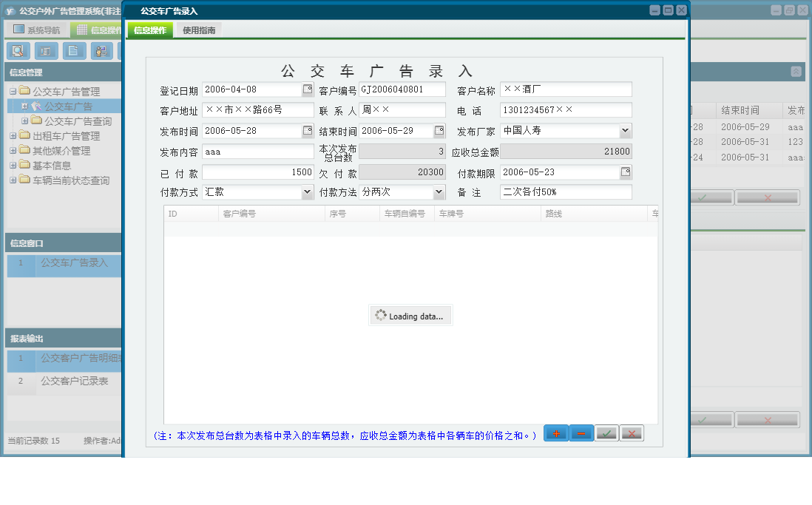Click the 客户编号 input field
Image resolution: width=812 pixels, height=505 pixels.
[402, 89]
